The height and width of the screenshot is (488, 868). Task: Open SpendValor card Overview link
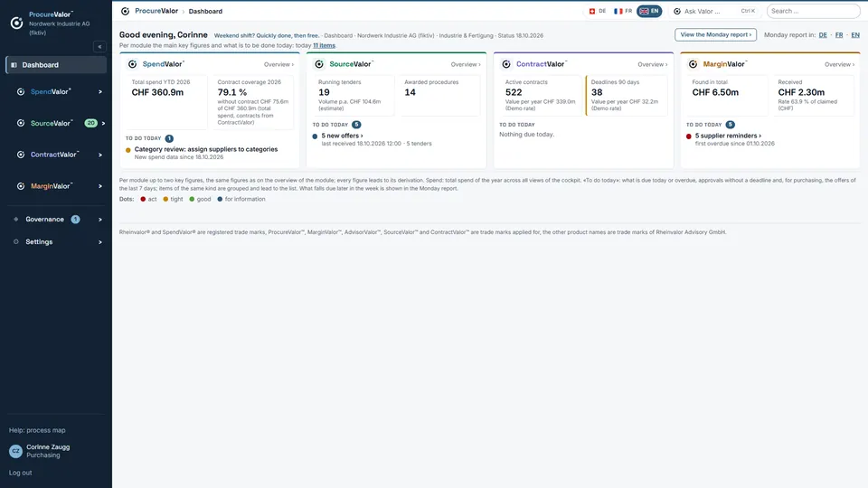[x=278, y=65]
